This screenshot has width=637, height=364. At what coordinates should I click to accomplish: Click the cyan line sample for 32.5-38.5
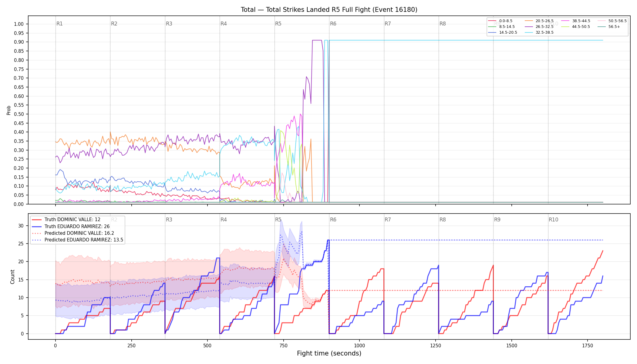click(x=528, y=32)
